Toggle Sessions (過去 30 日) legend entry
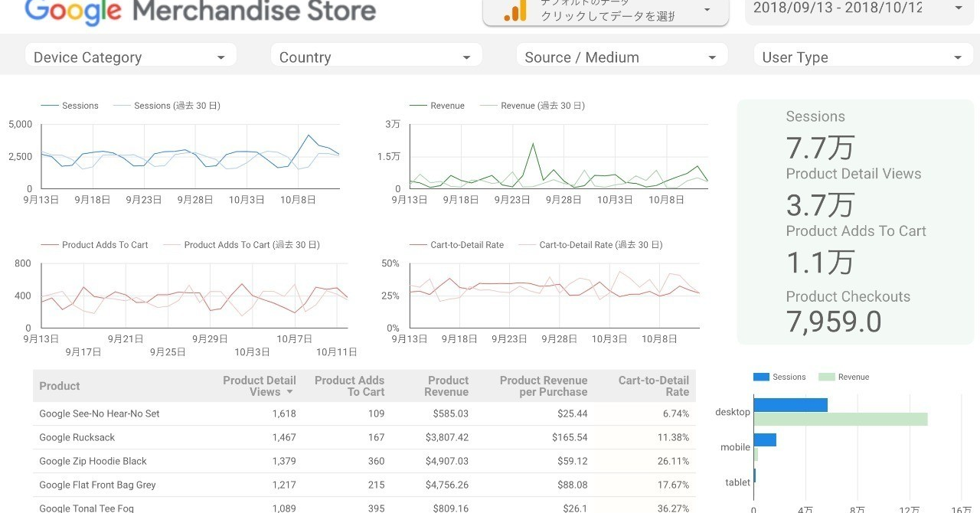This screenshot has width=980, height=513. coord(167,106)
